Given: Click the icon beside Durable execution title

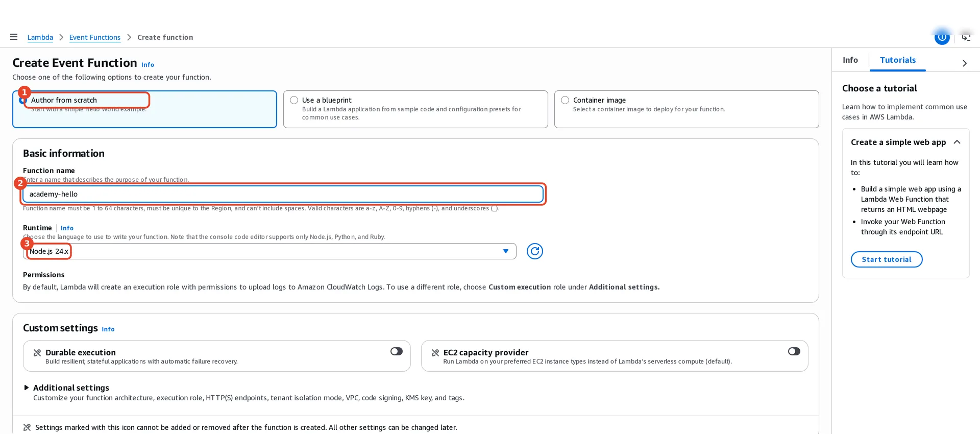Looking at the screenshot, I should (x=37, y=353).
